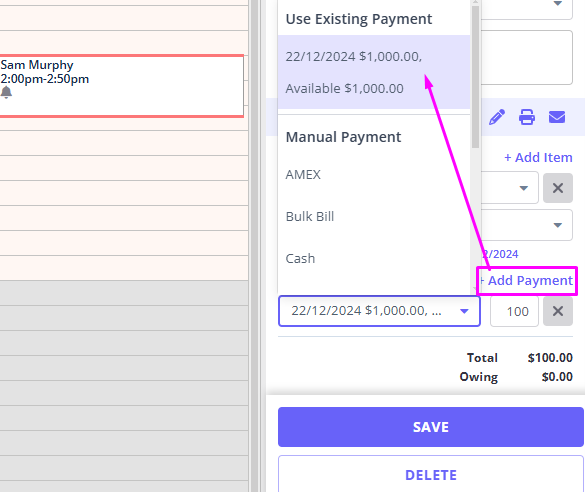Click the envelope email icon
Image resolution: width=585 pixels, height=492 pixels.
pyautogui.click(x=557, y=117)
